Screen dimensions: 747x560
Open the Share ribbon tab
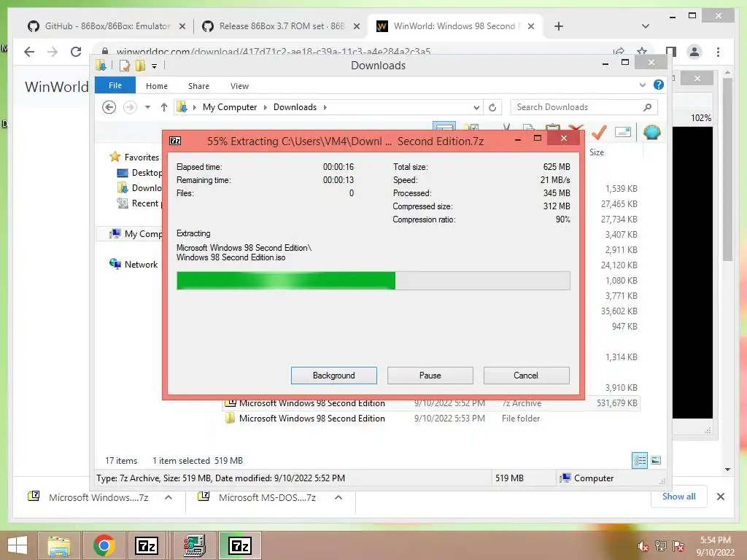pyautogui.click(x=198, y=86)
